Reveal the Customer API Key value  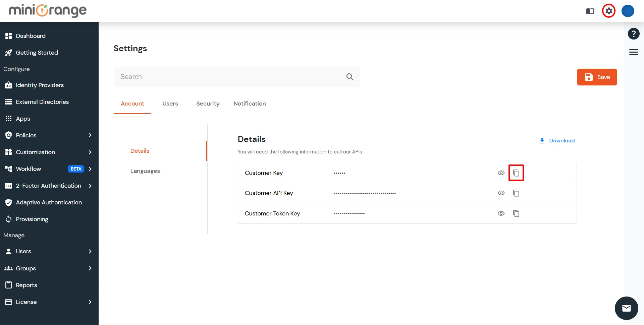coord(501,193)
